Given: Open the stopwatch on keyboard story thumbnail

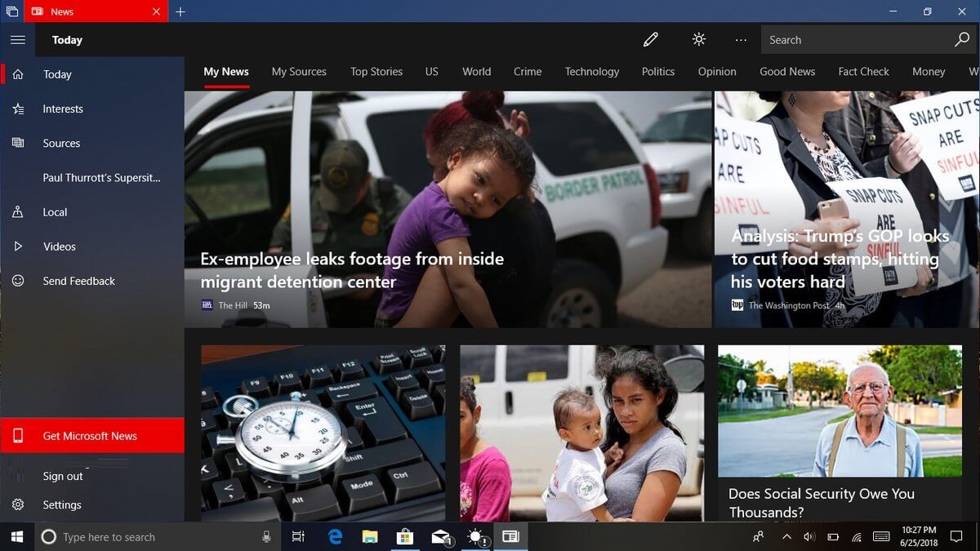Looking at the screenshot, I should click(323, 433).
